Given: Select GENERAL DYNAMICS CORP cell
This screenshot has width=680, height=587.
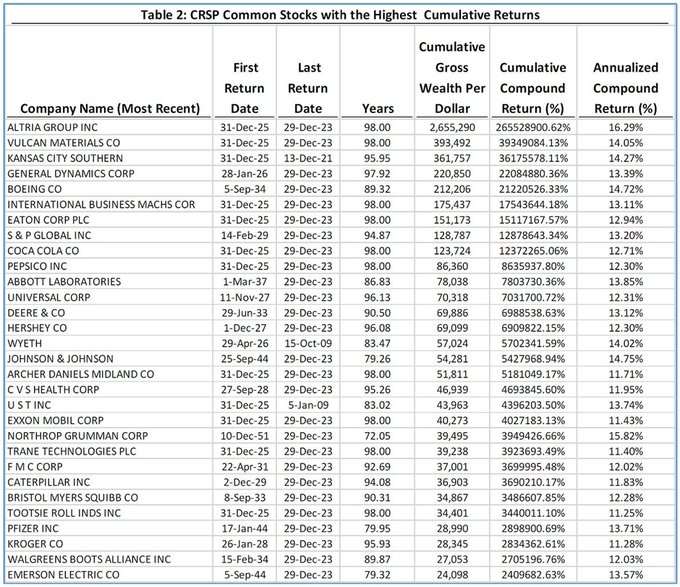Looking at the screenshot, I should [71, 174].
